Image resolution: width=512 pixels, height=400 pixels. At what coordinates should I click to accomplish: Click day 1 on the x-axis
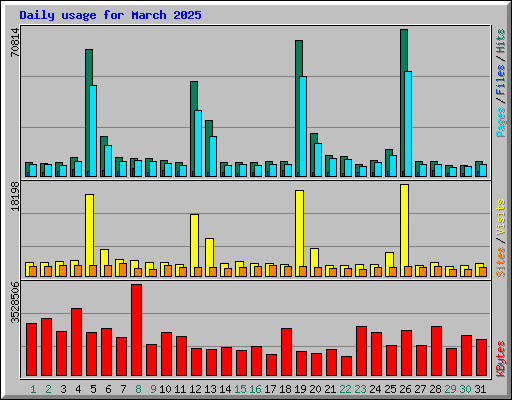click(x=33, y=389)
